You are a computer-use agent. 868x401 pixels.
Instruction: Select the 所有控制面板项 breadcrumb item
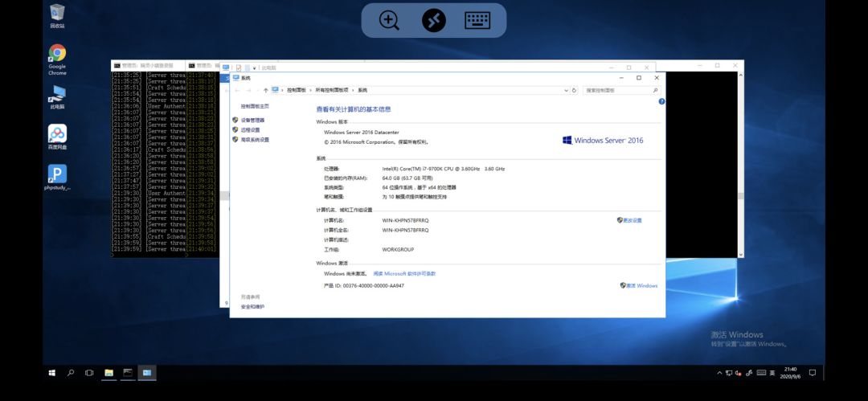(x=332, y=90)
